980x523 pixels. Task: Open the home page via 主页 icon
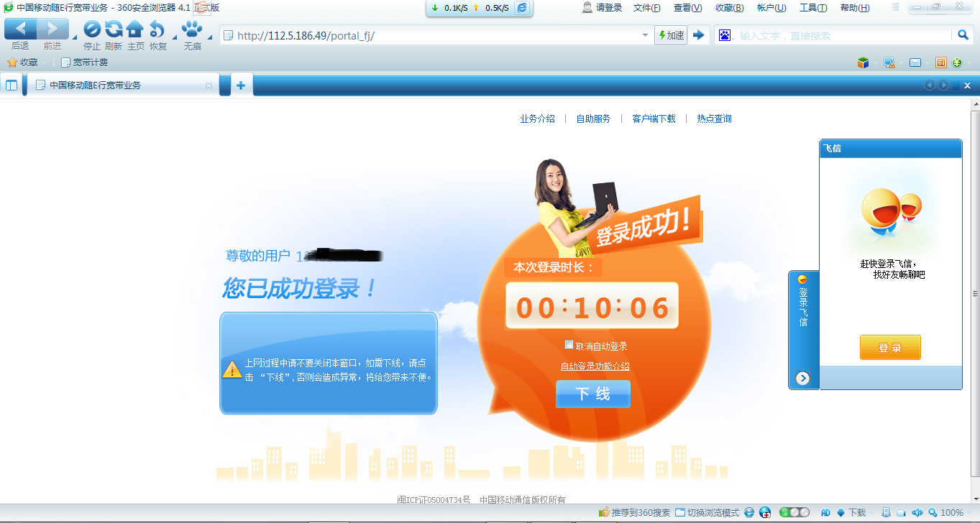pos(135,29)
